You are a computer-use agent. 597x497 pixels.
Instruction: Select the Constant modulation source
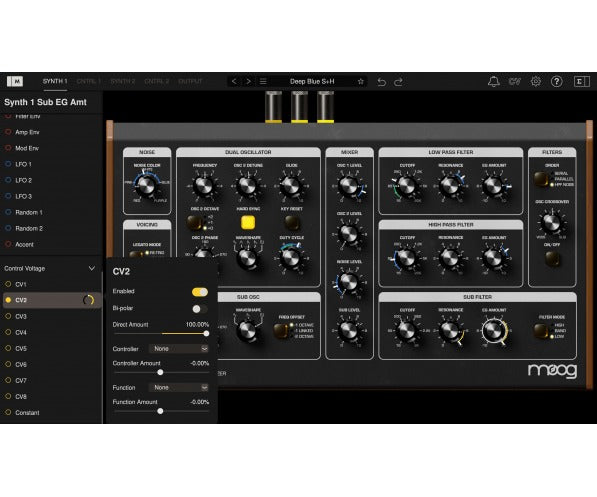click(x=51, y=412)
